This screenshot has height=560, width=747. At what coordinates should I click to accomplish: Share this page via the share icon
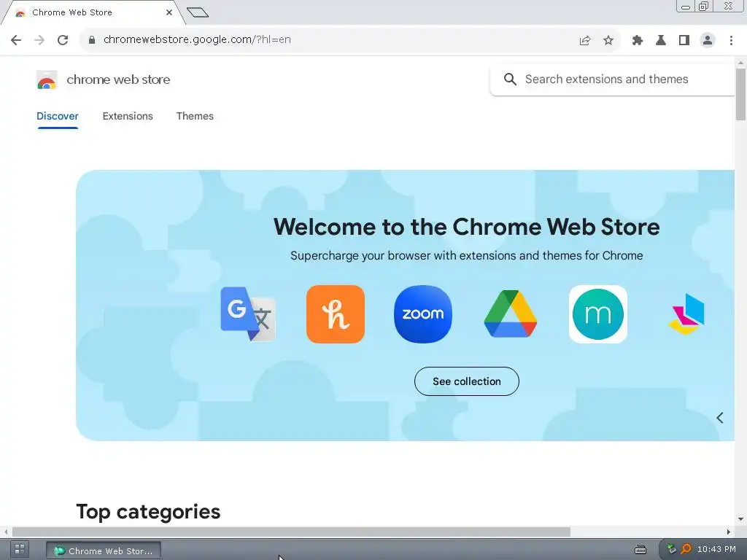(x=585, y=41)
